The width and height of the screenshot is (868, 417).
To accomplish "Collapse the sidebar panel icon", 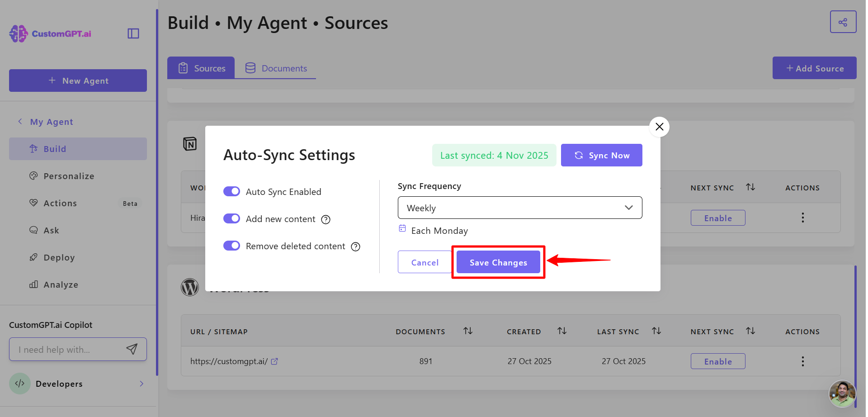I will tap(133, 33).
